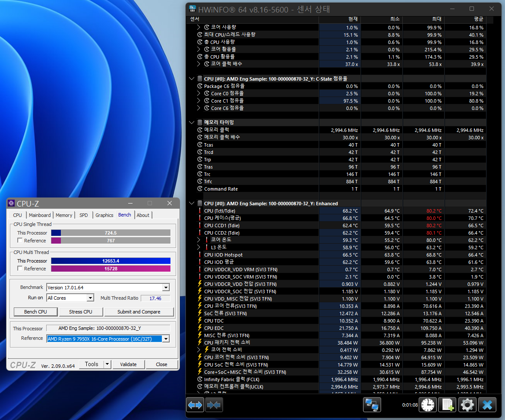Click the Tools button in CPU-Z
This screenshot has height=420, width=505.
92,364
